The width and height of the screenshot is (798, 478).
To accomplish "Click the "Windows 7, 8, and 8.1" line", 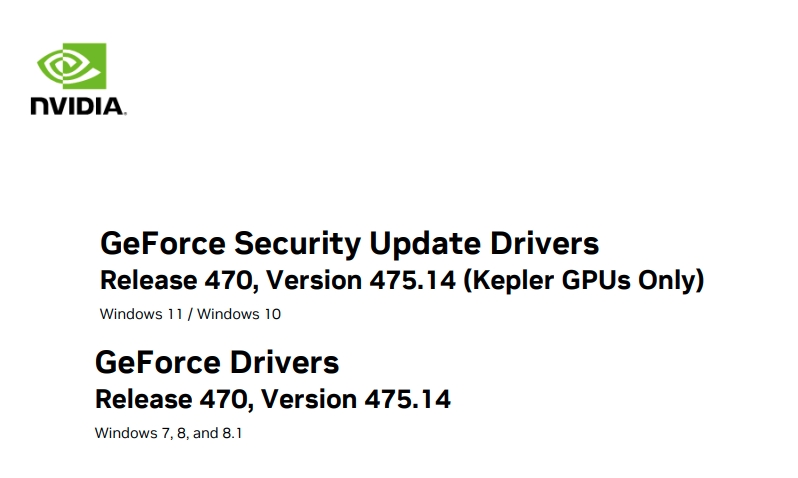I will (168, 433).
